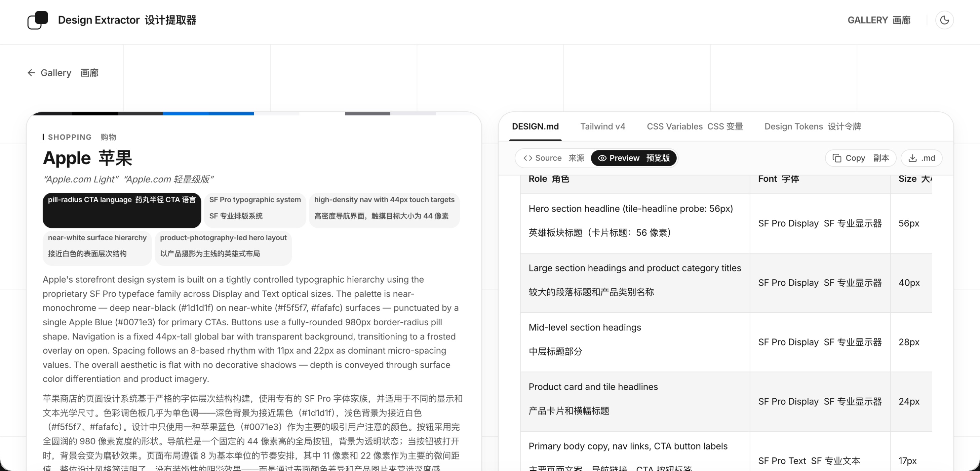The image size is (980, 471).
Task: Click the Mid-level section headings row
Action: (x=726, y=342)
